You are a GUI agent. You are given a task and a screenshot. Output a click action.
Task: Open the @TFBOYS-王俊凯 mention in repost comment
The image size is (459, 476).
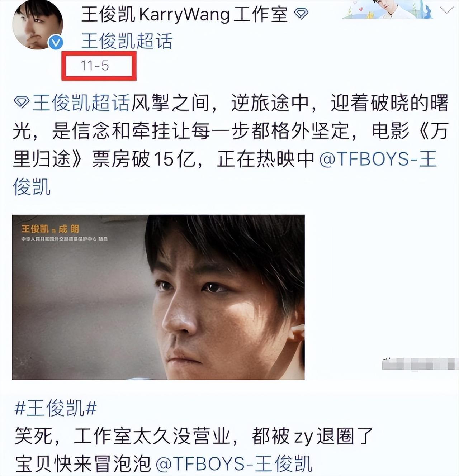pos(234,464)
